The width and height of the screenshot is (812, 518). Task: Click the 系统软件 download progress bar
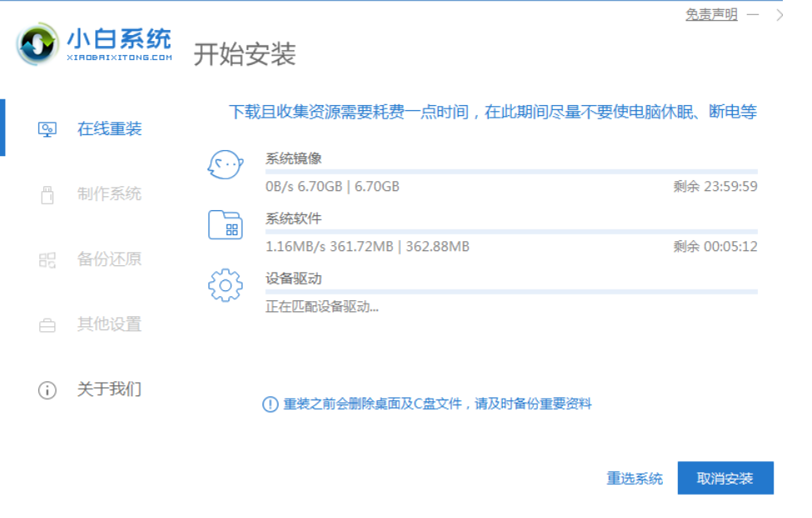coord(511,232)
